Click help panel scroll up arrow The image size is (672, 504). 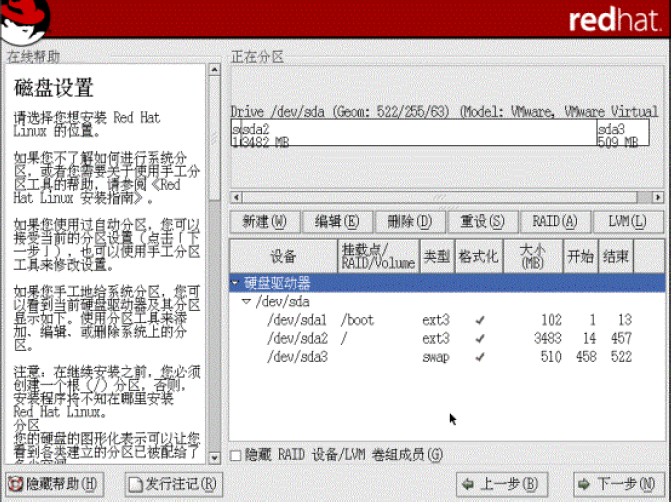214,69
